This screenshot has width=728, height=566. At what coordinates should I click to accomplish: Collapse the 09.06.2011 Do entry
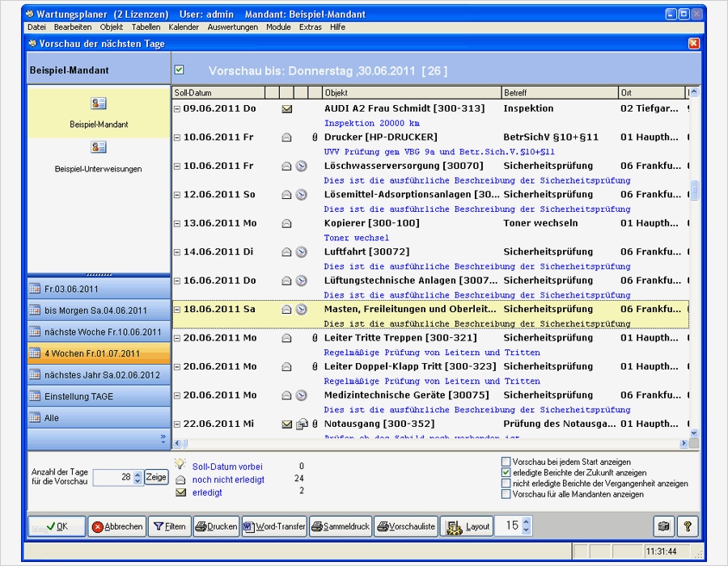click(x=177, y=108)
